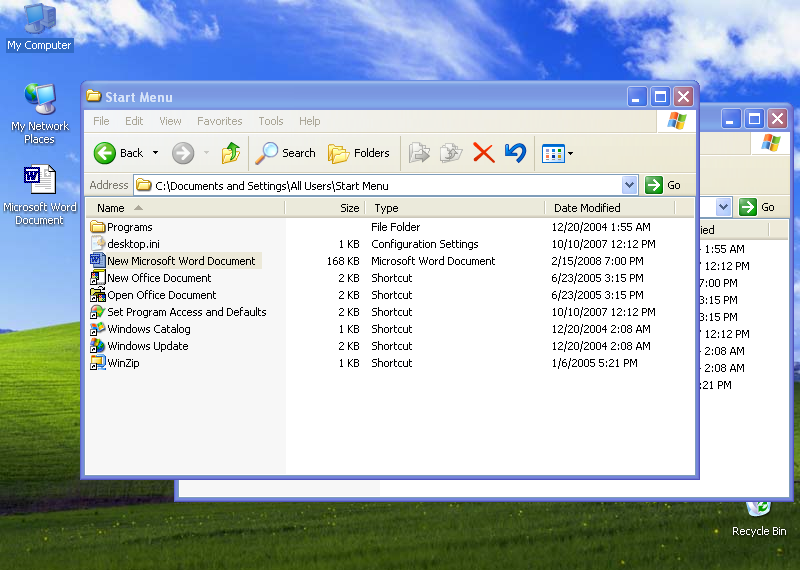This screenshot has width=800, height=570.
Task: Open the Edit menu
Action: click(134, 121)
